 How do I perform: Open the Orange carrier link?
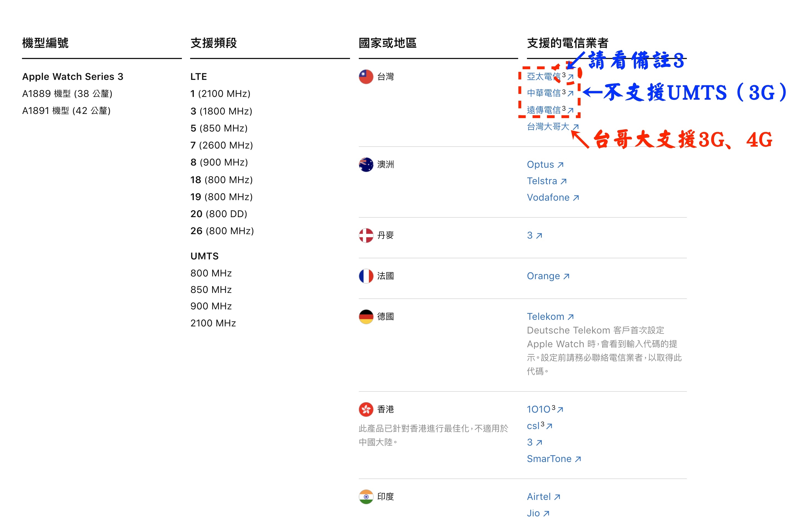(x=548, y=276)
